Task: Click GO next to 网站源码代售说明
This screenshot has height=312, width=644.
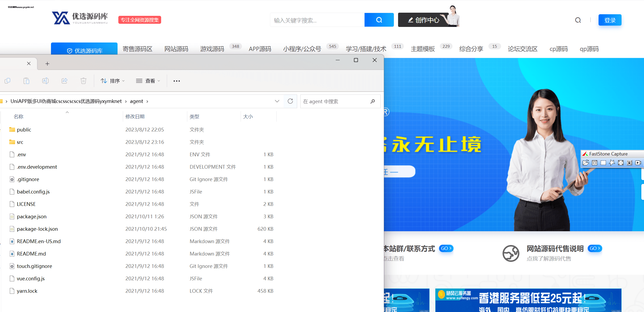Action: pos(595,248)
